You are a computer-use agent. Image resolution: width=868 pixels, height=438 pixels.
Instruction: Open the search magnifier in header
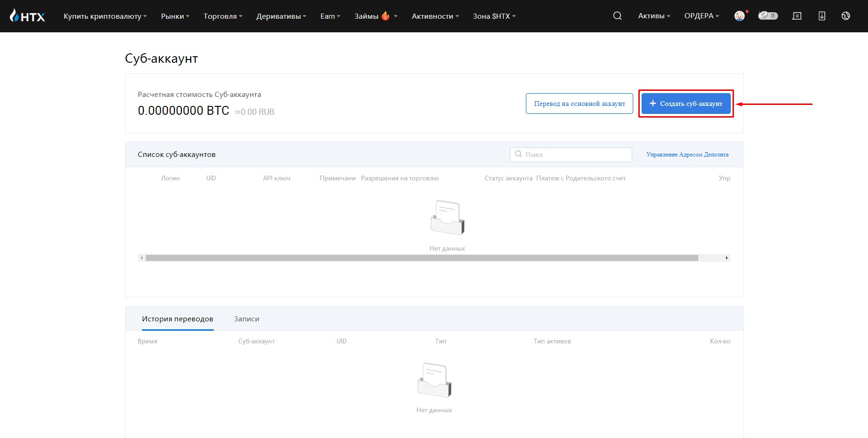(617, 16)
